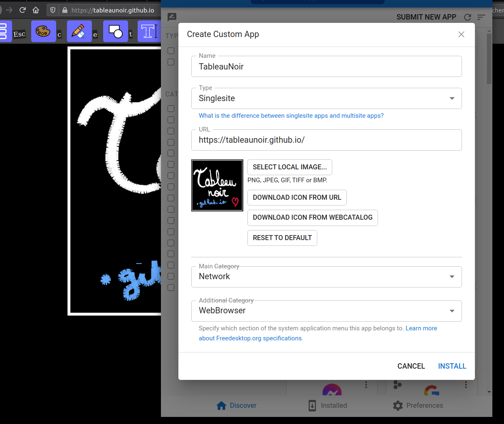The image size is (504, 424).
Task: Click the INSTALL button
Action: [452, 366]
